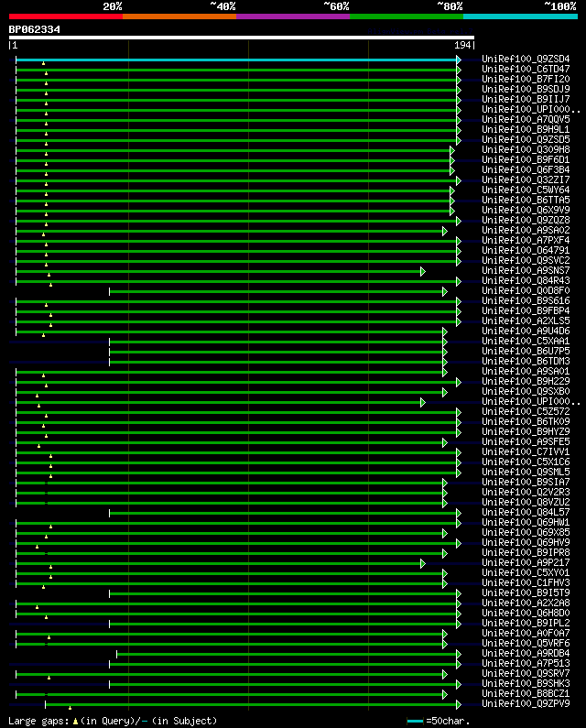Open the UniRef100_Q84R43 hit

tap(526, 281)
